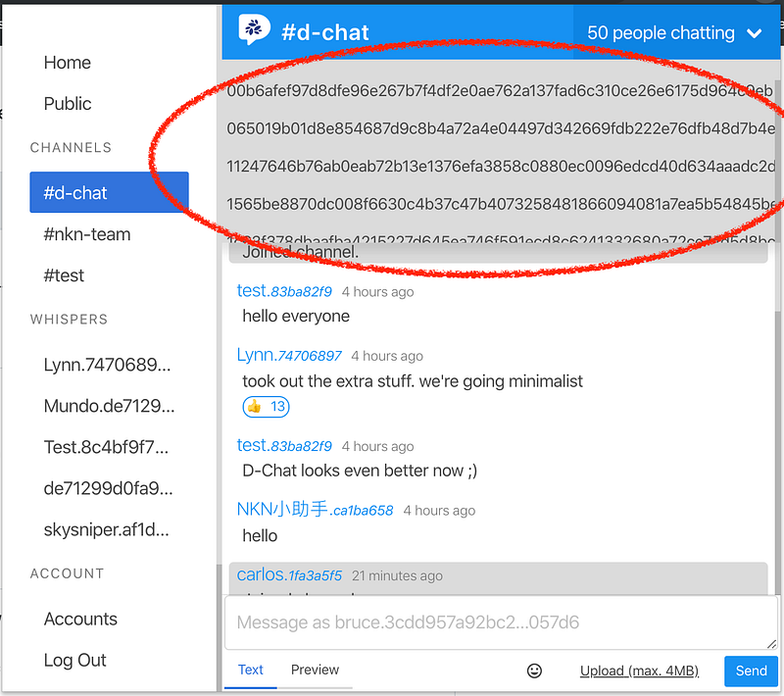Click '21 minutes ago' timestamp beside carlos
The height and width of the screenshot is (696, 784).
click(397, 576)
